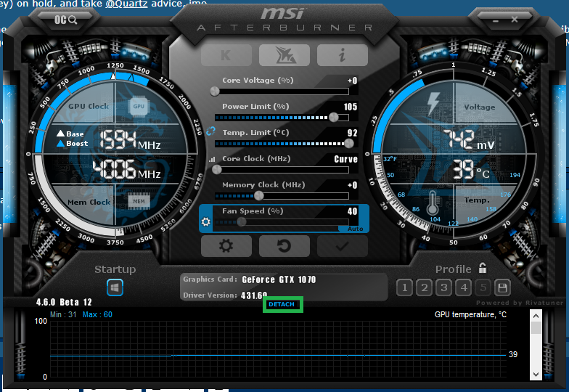Open the core clock curve editor icon
The image size is (569, 392).
click(x=212, y=159)
